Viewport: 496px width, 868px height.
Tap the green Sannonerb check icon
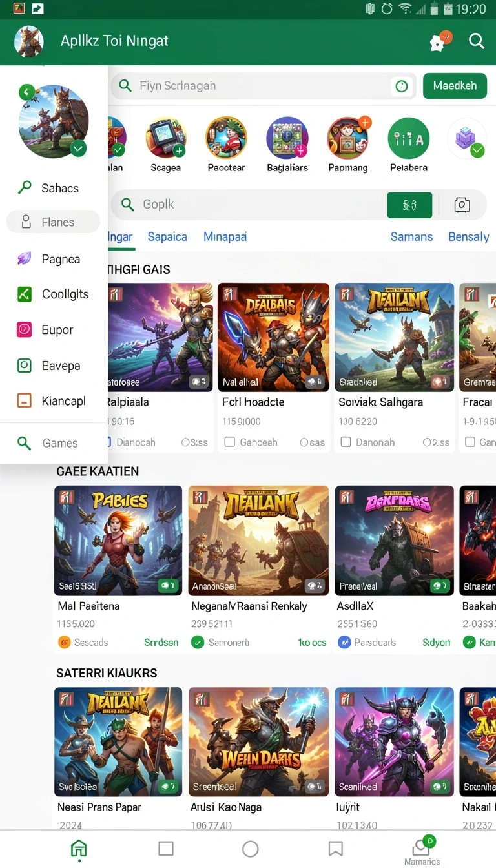pyautogui.click(x=198, y=643)
